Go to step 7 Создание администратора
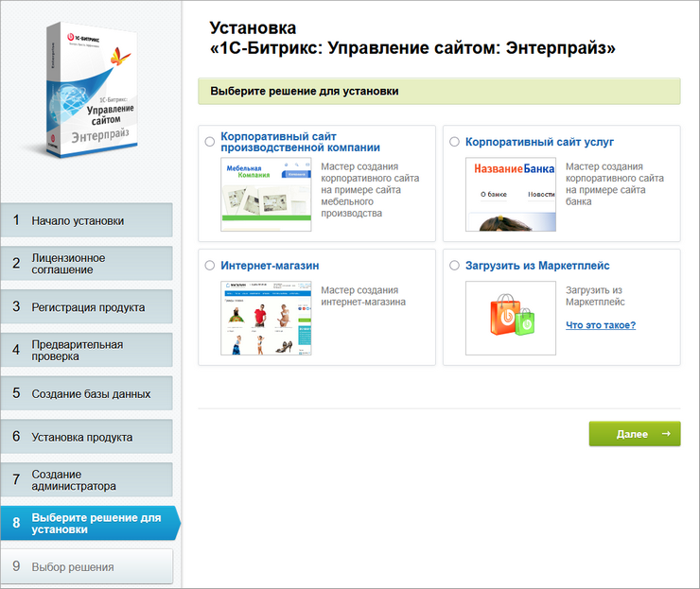This screenshot has height=589, width=700. pyautogui.click(x=86, y=480)
